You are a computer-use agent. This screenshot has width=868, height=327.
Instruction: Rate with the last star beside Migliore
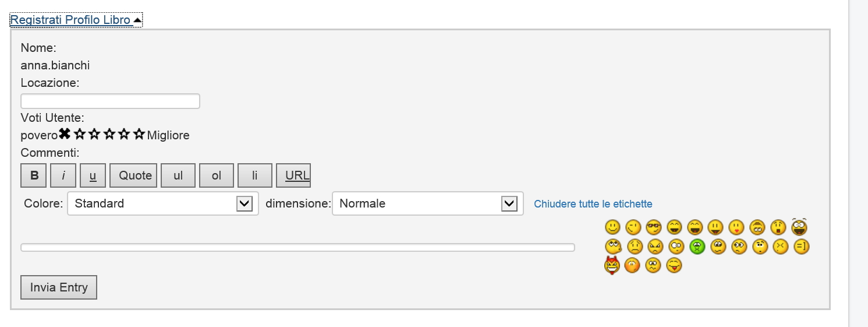coord(139,135)
